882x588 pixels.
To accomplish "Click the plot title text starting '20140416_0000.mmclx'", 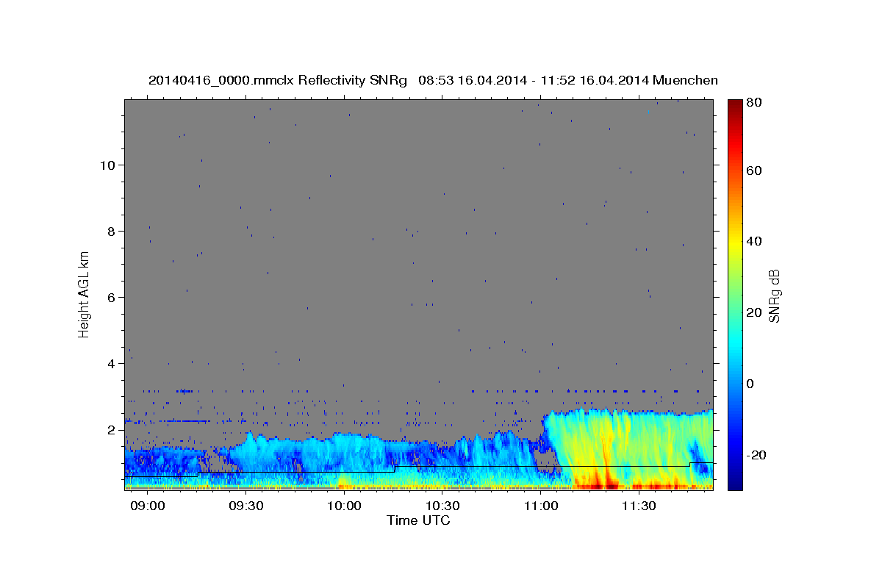I will pos(433,80).
